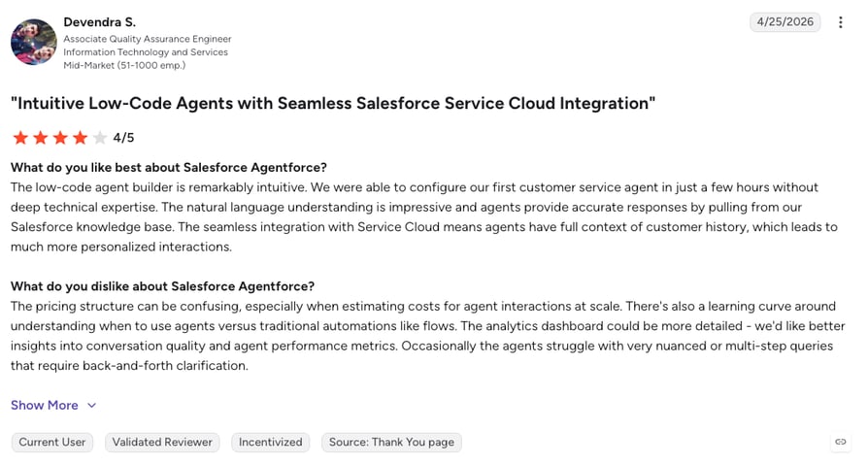
Task: Click the second red rating star
Action: 41,137
